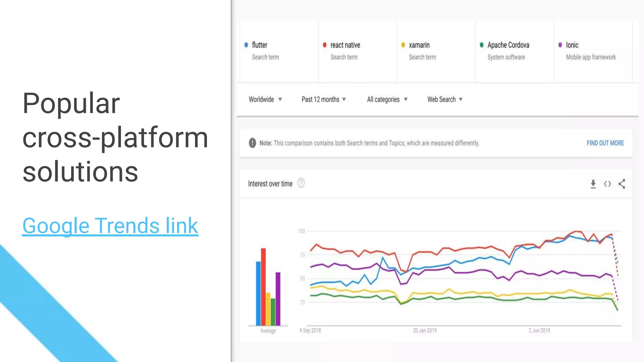Click the download chart data icon

(x=593, y=184)
